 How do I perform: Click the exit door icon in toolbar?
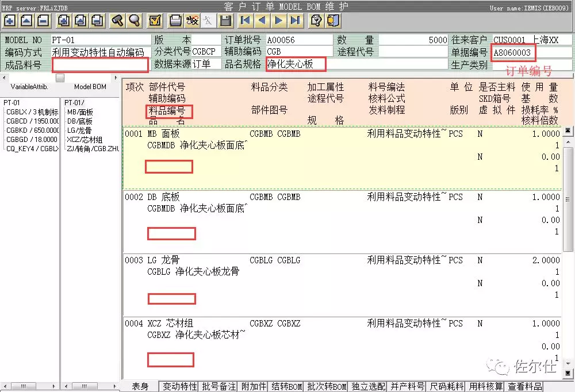[333, 21]
